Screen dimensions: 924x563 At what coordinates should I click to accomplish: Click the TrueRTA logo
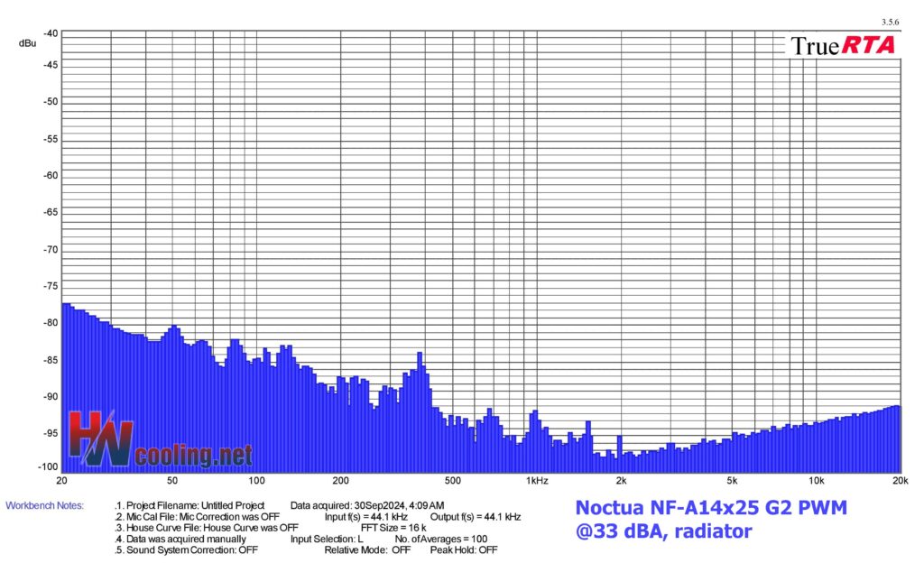click(x=843, y=45)
